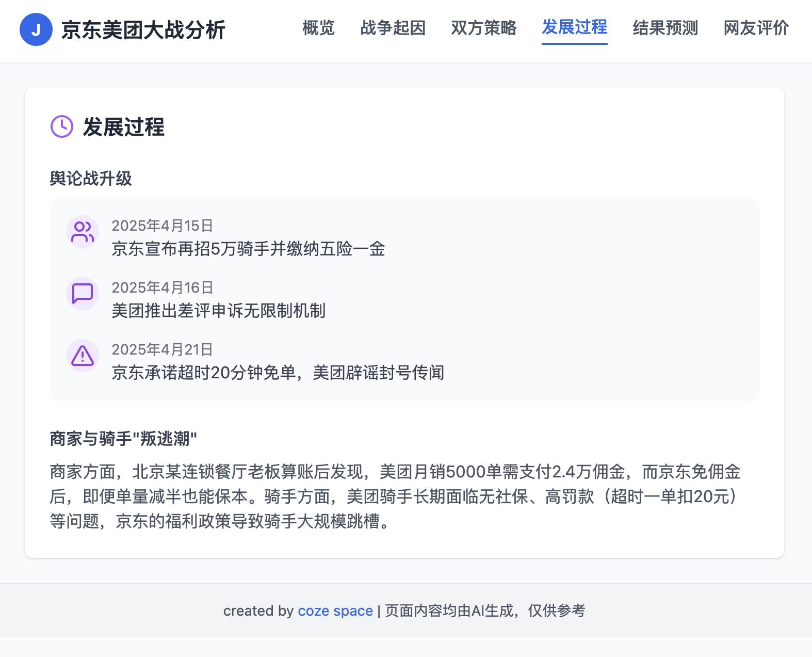This screenshot has width=812, height=657.
Task: Go to the 双方策略 tab
Action: 483,28
